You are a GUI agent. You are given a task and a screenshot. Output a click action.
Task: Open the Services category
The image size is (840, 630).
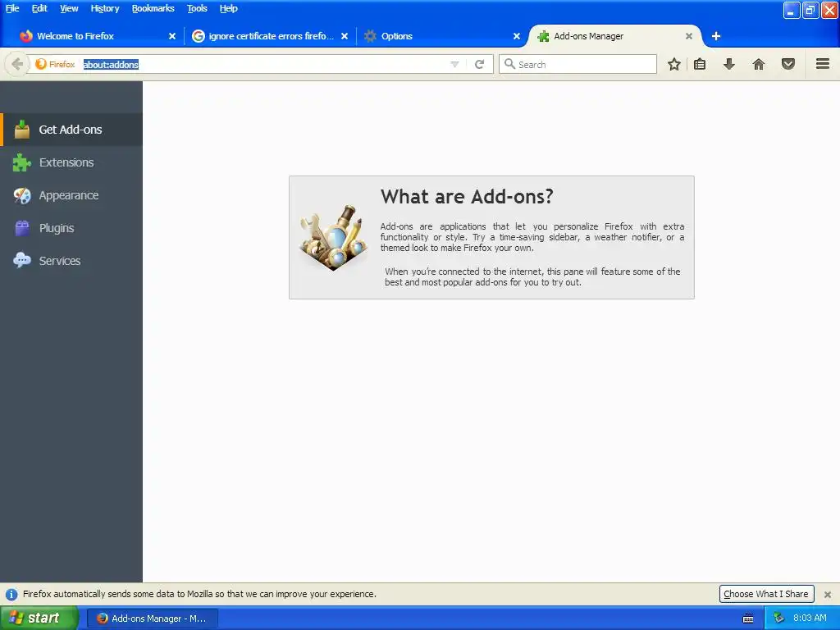[71, 261]
